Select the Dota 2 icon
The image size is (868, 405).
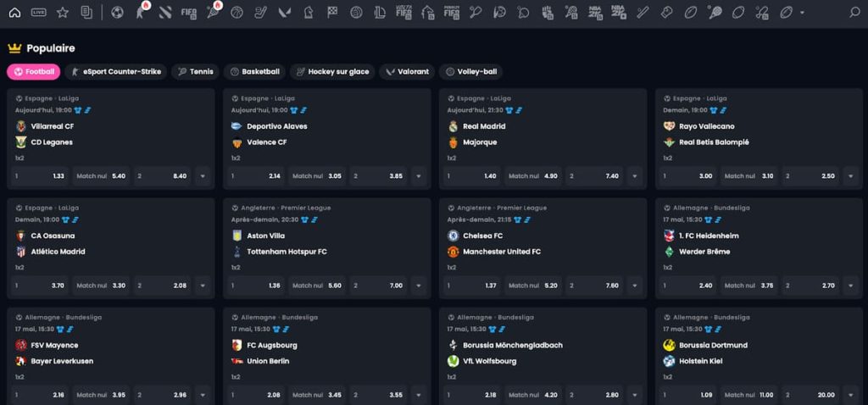[165, 12]
